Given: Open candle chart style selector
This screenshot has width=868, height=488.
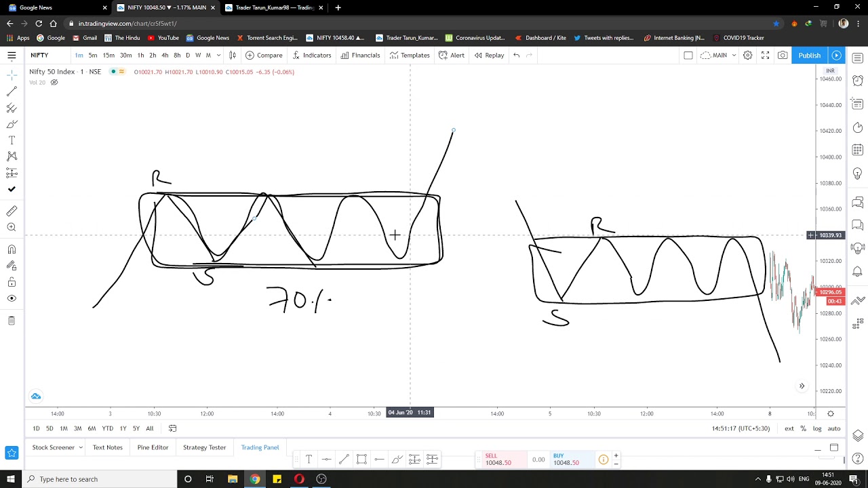Looking at the screenshot, I should pos(232,55).
